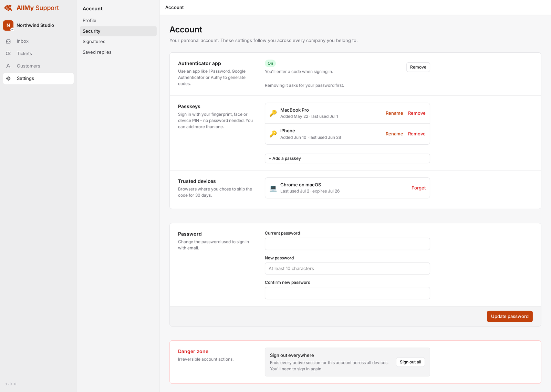Go to Tickets in the sidebar
This screenshot has height=392, width=551.
(x=38, y=54)
